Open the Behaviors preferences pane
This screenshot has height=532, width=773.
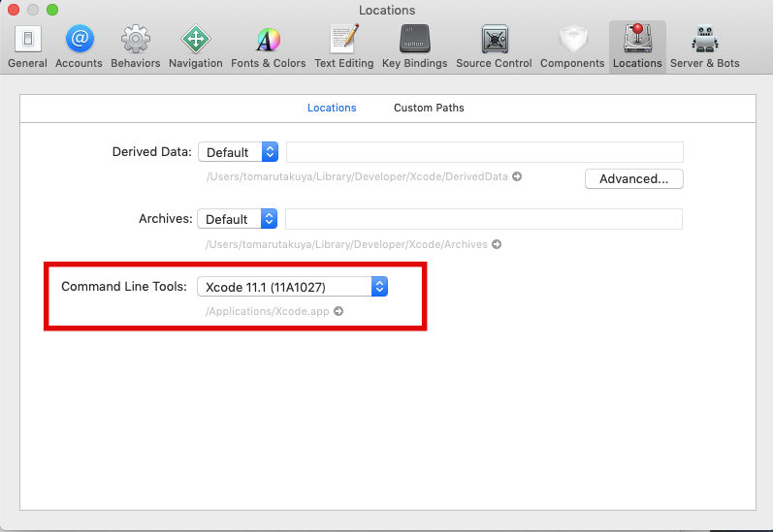(x=136, y=47)
